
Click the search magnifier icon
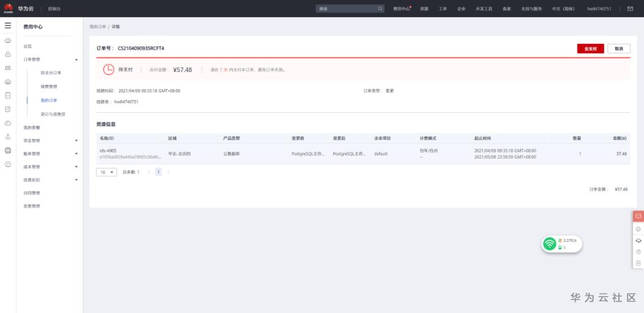coord(380,9)
